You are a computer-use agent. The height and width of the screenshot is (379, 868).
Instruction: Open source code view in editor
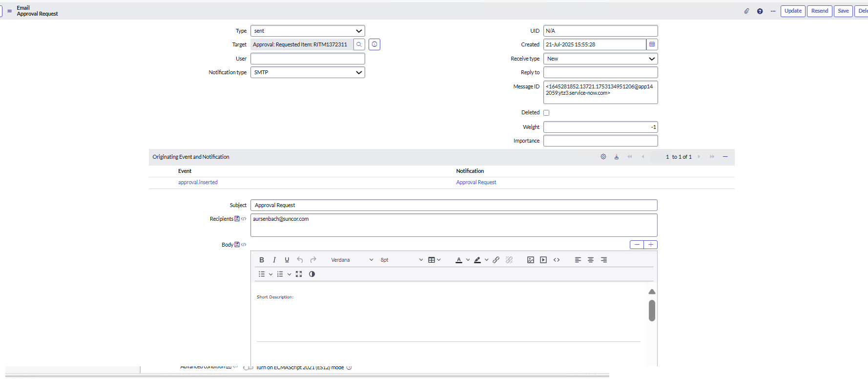click(557, 260)
